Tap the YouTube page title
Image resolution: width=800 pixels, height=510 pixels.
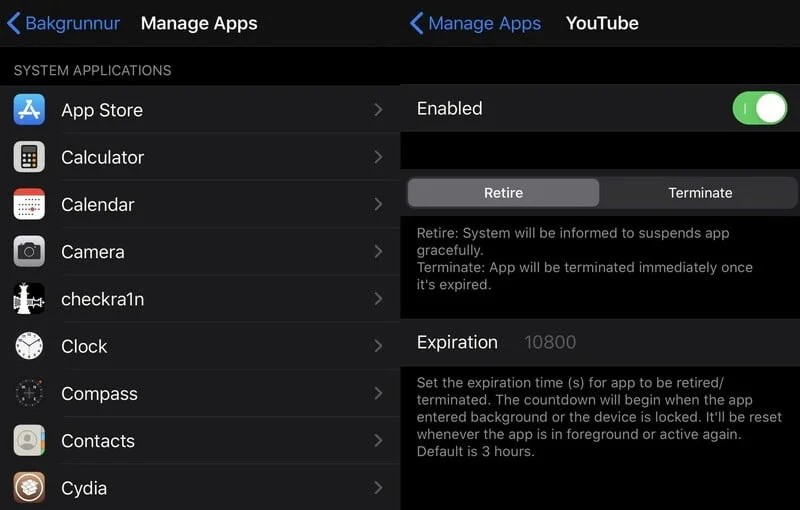602,23
